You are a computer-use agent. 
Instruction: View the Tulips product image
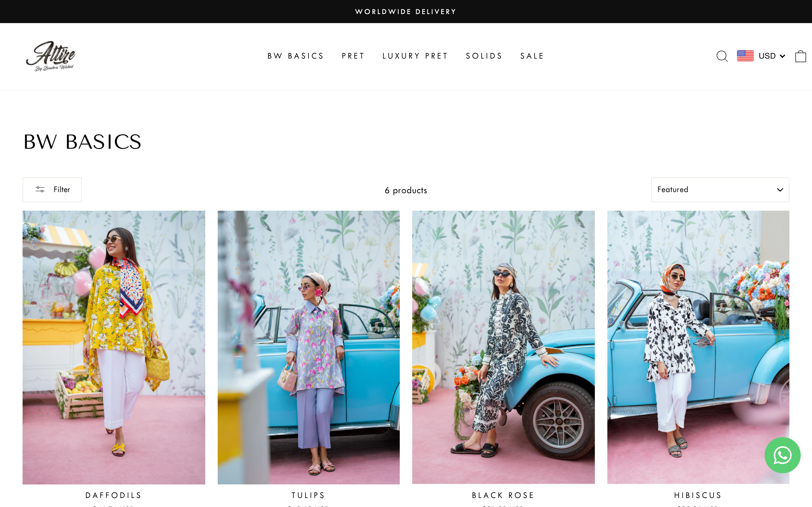click(x=308, y=347)
